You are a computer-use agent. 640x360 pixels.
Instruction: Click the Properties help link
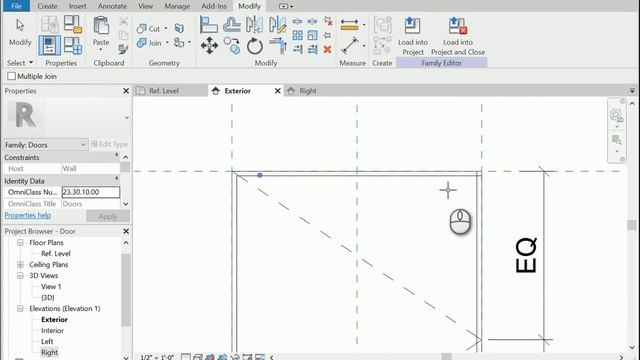coord(28,215)
